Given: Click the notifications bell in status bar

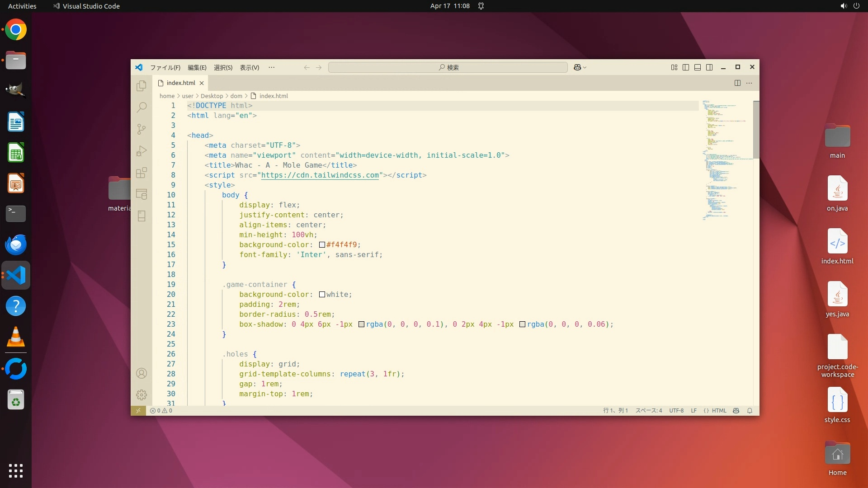Looking at the screenshot, I should tap(750, 411).
